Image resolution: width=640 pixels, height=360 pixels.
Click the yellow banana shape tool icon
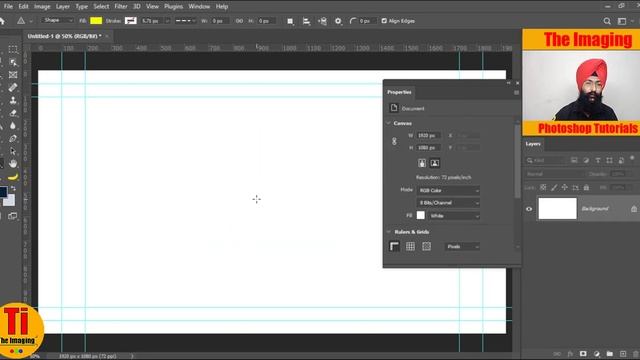point(13,177)
